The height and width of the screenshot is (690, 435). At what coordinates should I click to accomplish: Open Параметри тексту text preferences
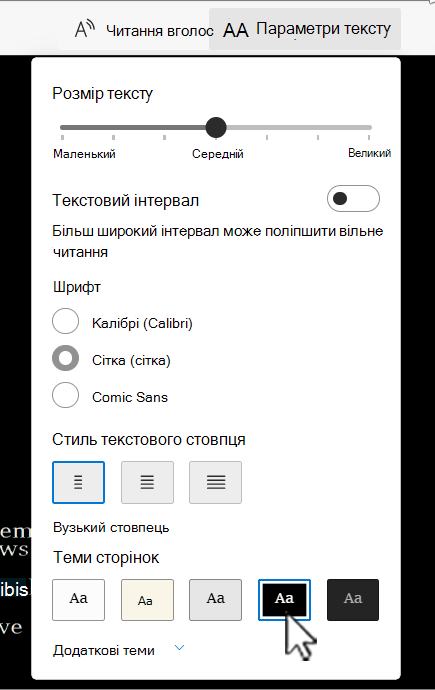click(305, 29)
